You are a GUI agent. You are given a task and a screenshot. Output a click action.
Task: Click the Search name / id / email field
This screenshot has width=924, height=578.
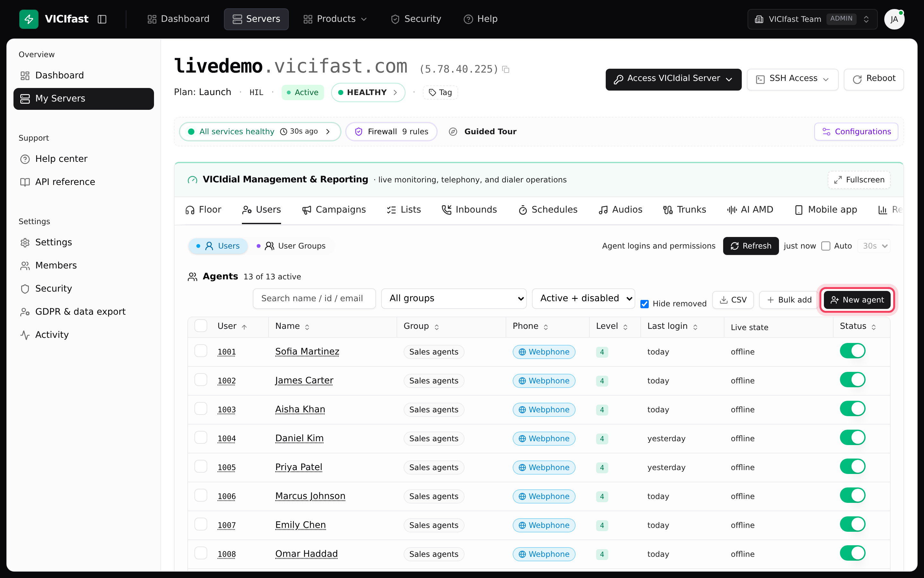(314, 298)
